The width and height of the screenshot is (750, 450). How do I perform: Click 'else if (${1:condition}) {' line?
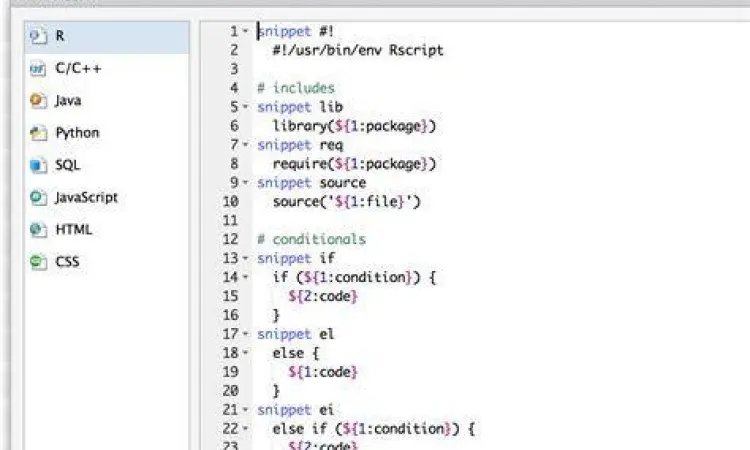[x=374, y=428]
